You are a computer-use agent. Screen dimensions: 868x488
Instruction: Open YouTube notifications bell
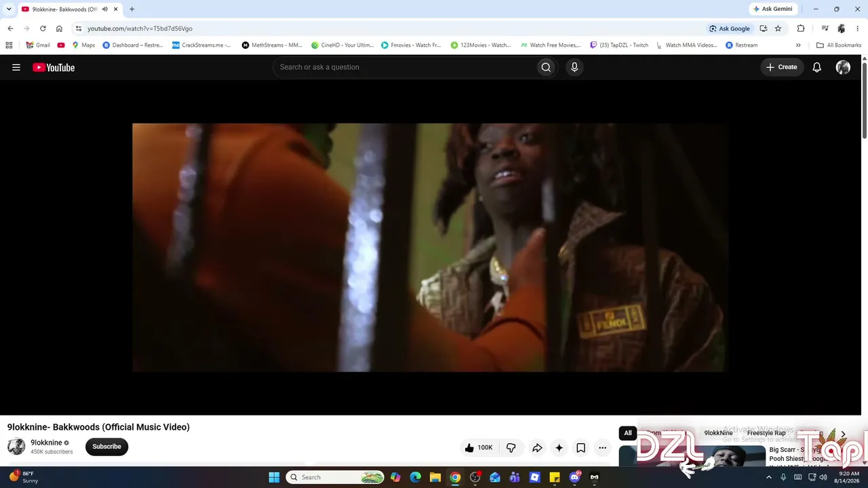point(817,67)
